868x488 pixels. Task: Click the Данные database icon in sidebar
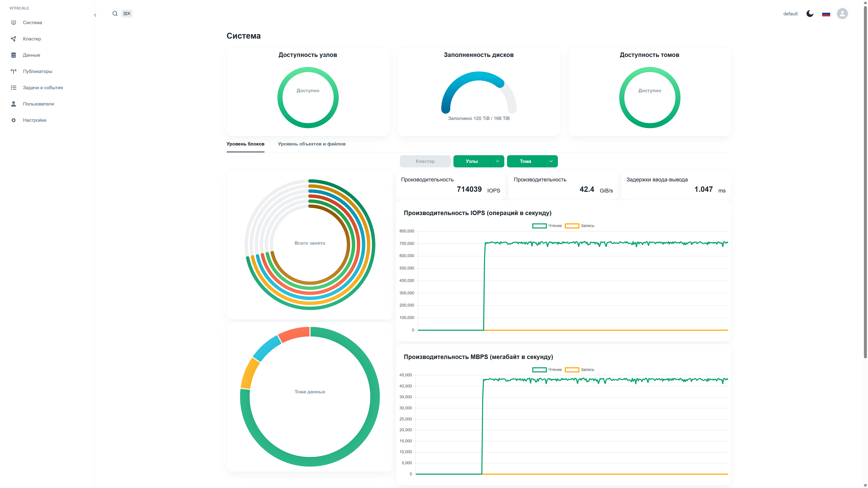tap(14, 55)
